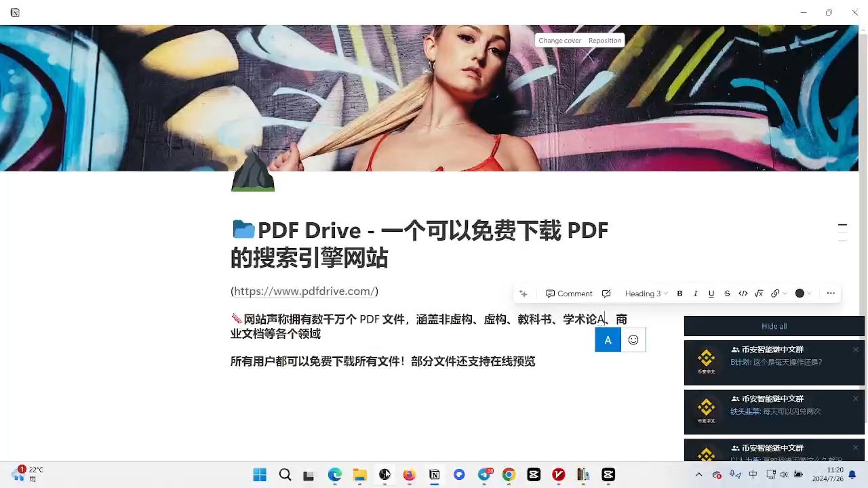Select the A candidate in IME popup
The width and height of the screenshot is (868, 488).
point(608,340)
